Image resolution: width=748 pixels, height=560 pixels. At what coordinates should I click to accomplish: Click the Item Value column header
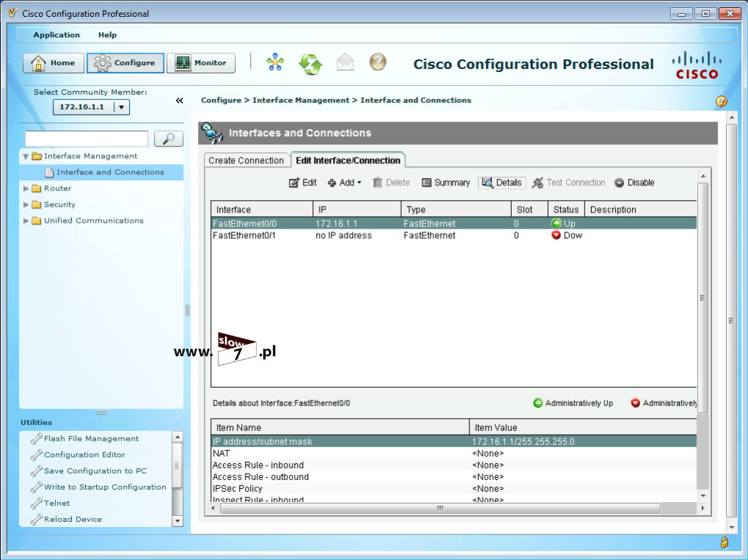coord(583,427)
